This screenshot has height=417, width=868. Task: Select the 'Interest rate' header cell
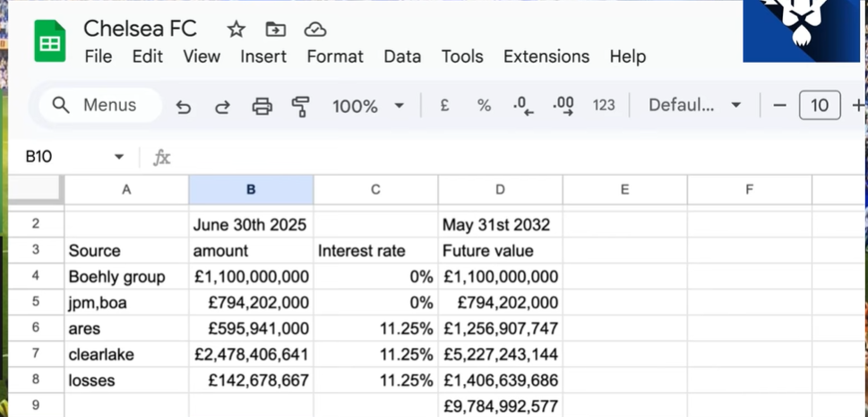coord(375,250)
